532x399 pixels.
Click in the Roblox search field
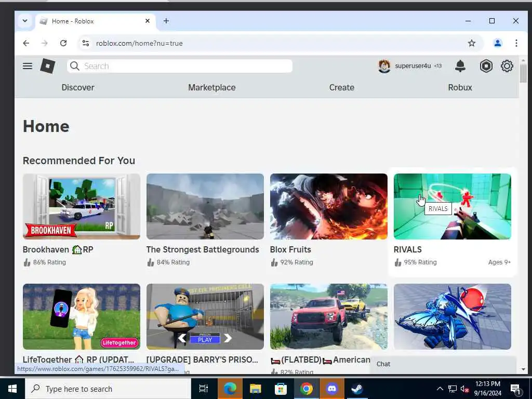(180, 66)
